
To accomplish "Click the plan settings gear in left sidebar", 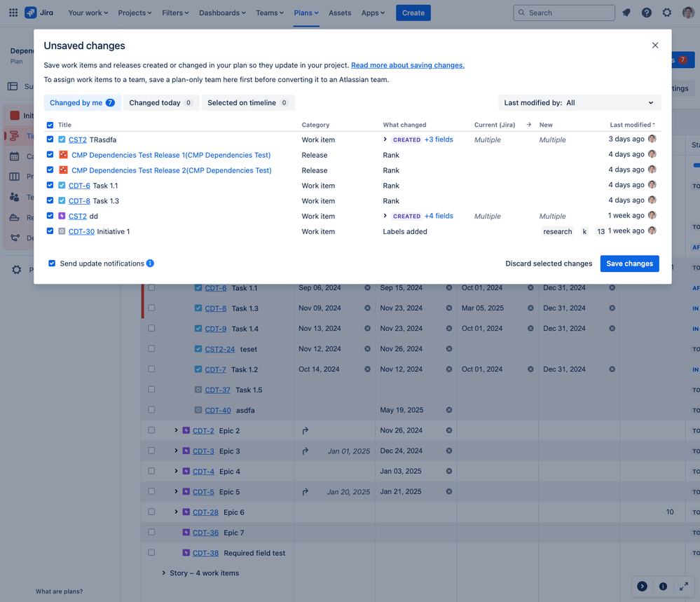I will pyautogui.click(x=17, y=269).
